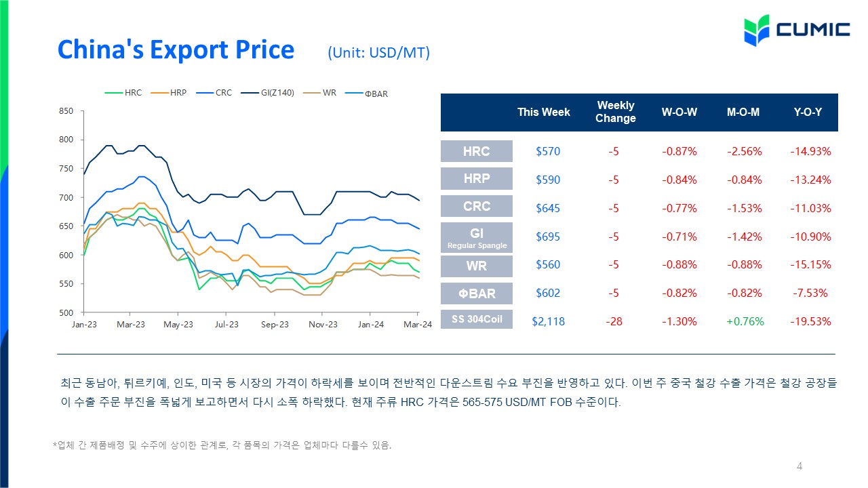Click the $2,118 price cell
Image resolution: width=868 pixels, height=488 pixels.
[548, 321]
